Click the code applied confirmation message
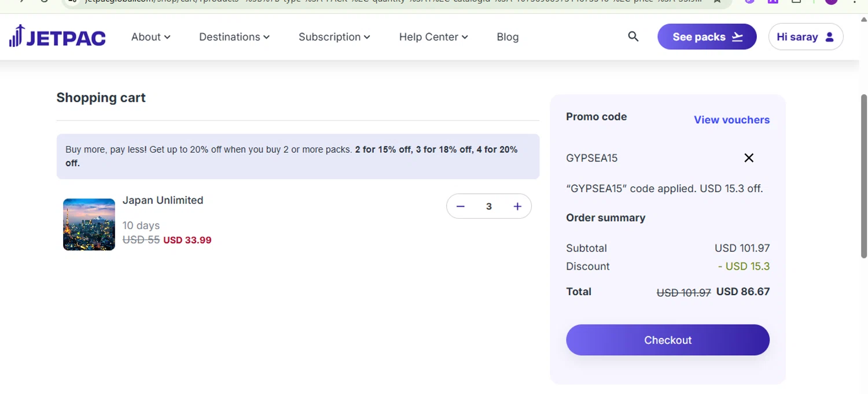868x394 pixels. 664,189
